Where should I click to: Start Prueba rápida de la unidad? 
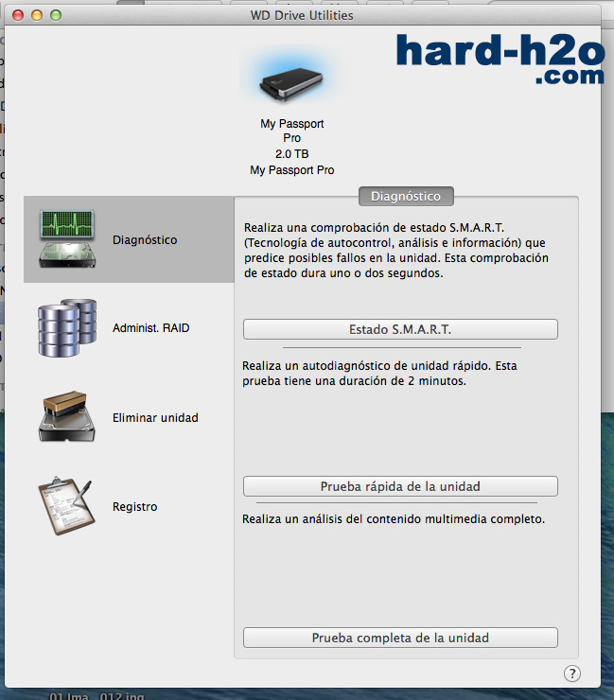(x=400, y=486)
